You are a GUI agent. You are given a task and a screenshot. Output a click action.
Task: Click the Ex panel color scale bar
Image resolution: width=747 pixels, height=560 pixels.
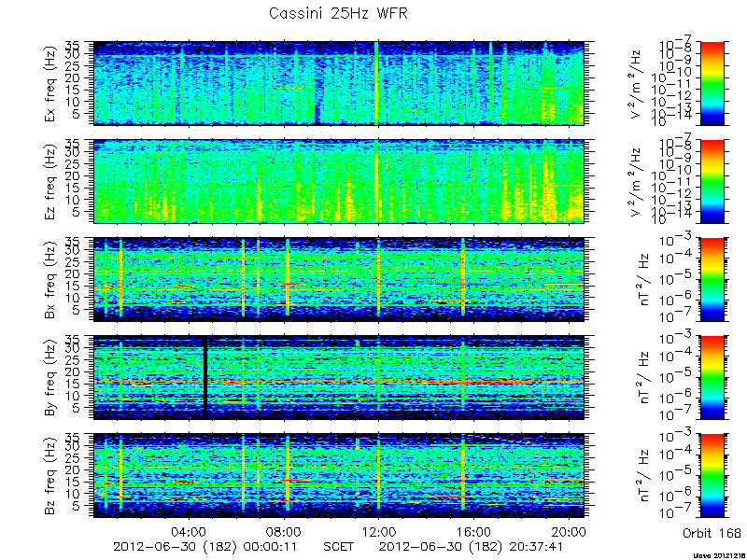click(x=712, y=83)
